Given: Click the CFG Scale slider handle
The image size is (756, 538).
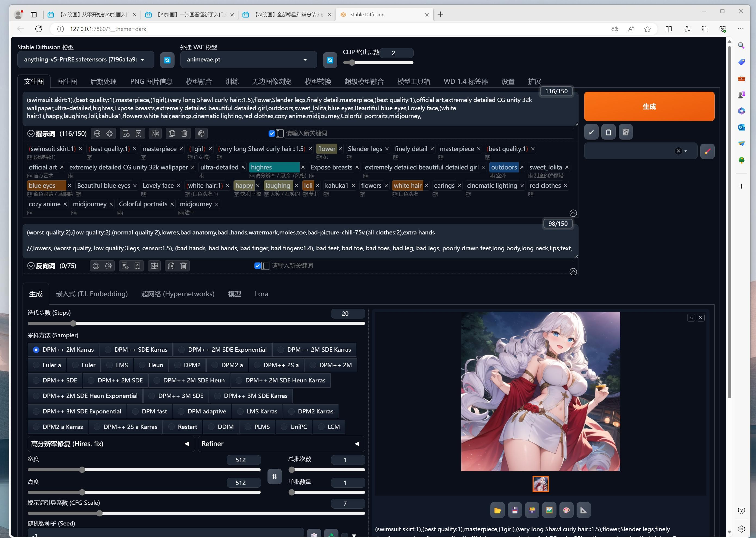Looking at the screenshot, I should click(99, 513).
